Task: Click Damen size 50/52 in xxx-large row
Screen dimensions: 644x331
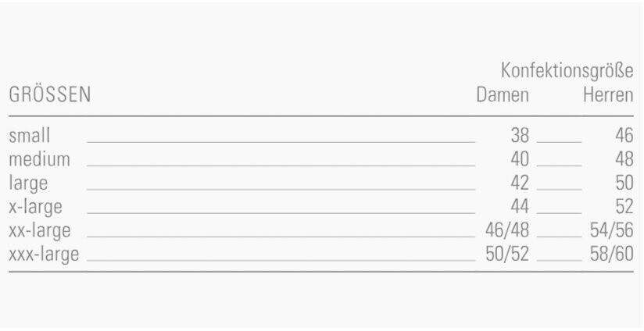Action: 507,254
